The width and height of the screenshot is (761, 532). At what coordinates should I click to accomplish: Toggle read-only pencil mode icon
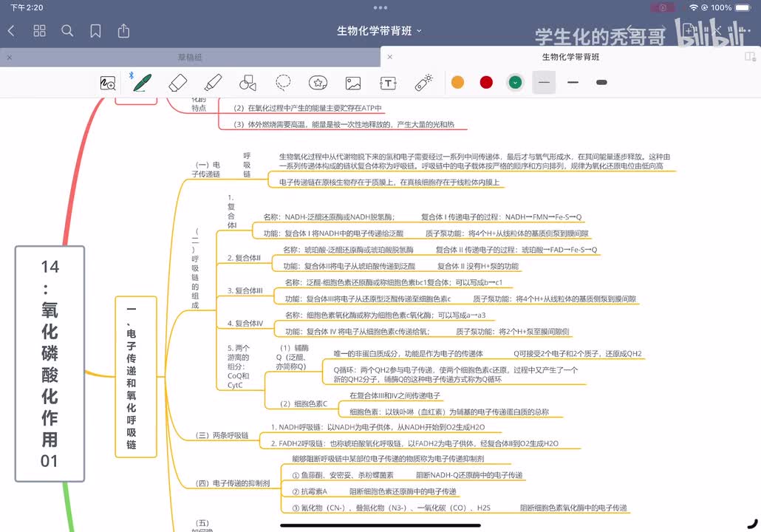(x=717, y=30)
